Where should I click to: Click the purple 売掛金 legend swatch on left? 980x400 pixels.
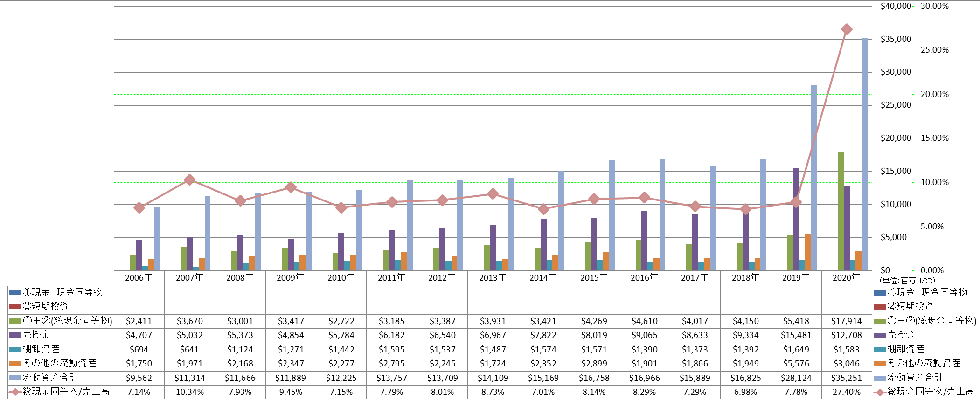point(15,335)
